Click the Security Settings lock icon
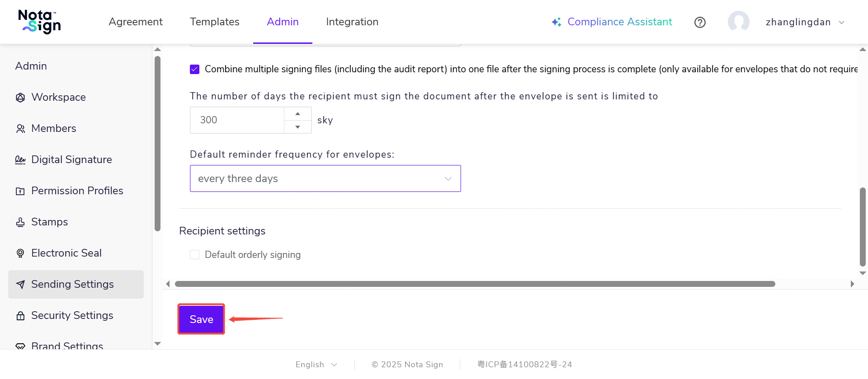The image size is (868, 379). (20, 316)
